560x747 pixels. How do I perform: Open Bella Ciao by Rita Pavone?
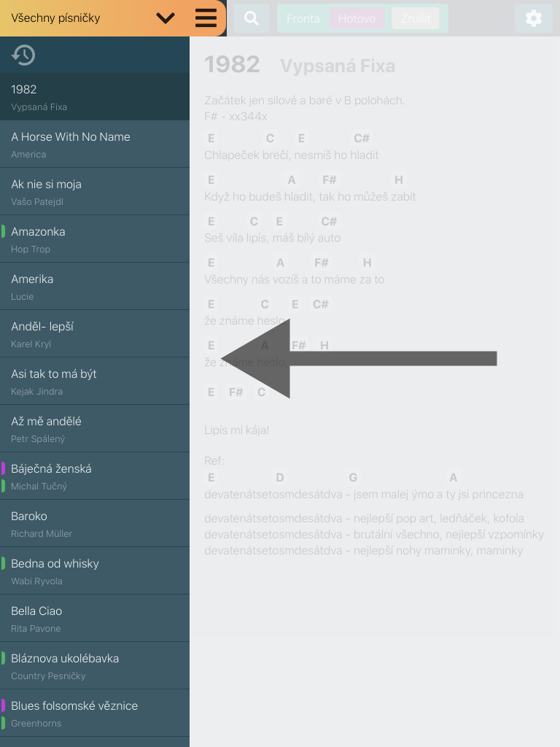[95, 619]
